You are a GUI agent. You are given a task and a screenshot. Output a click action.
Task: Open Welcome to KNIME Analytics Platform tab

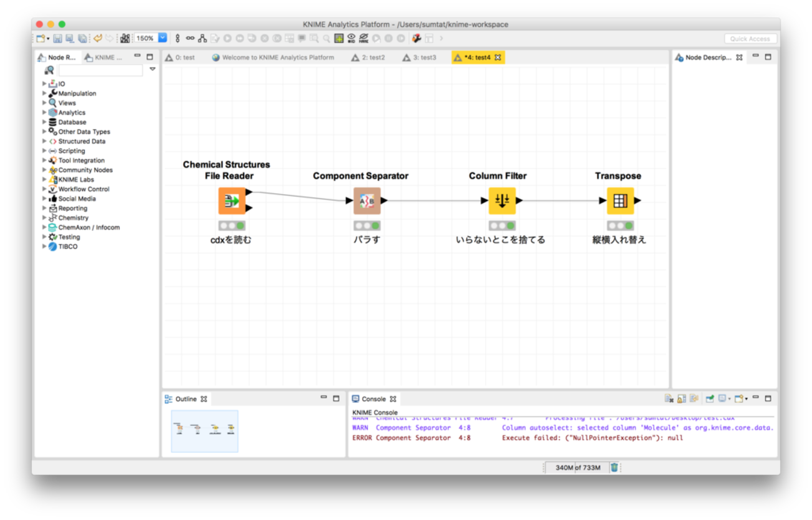tap(273, 57)
